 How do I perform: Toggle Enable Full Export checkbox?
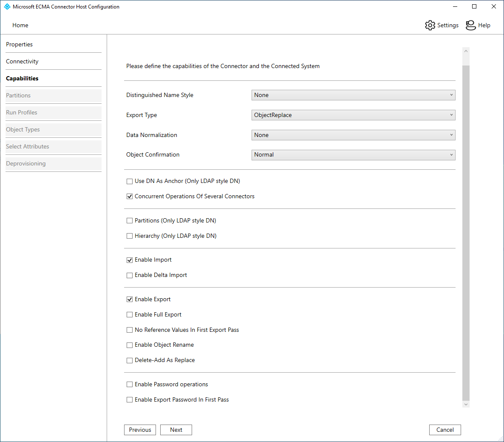tap(130, 315)
